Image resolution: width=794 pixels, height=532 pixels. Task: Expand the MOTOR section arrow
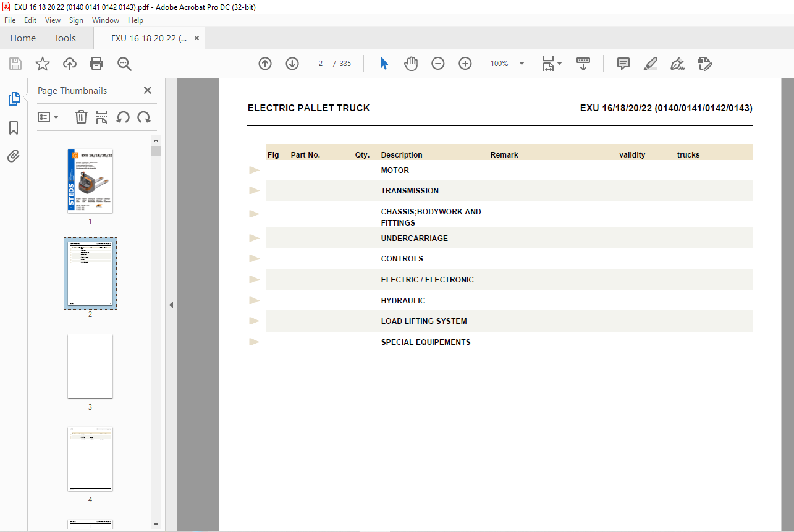click(x=254, y=171)
